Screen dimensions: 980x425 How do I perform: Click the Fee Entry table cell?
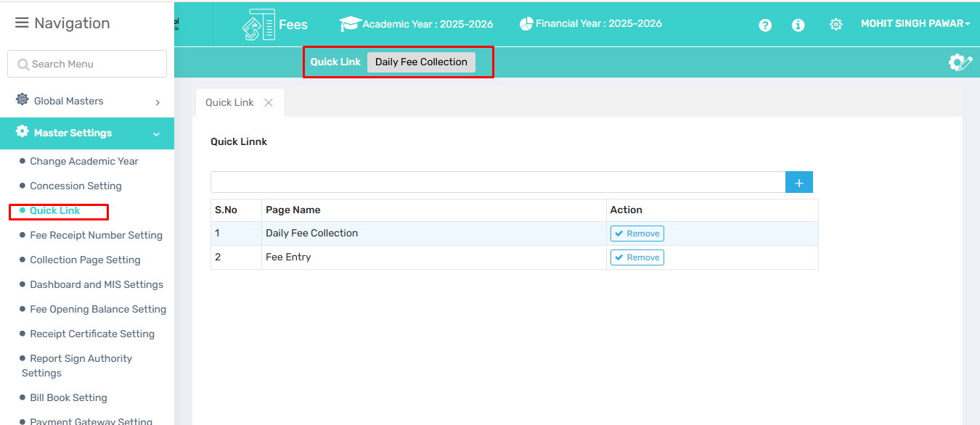click(x=434, y=257)
